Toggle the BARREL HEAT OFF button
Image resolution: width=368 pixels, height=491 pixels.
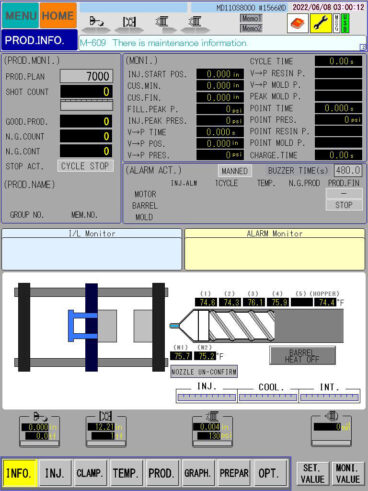(x=302, y=356)
